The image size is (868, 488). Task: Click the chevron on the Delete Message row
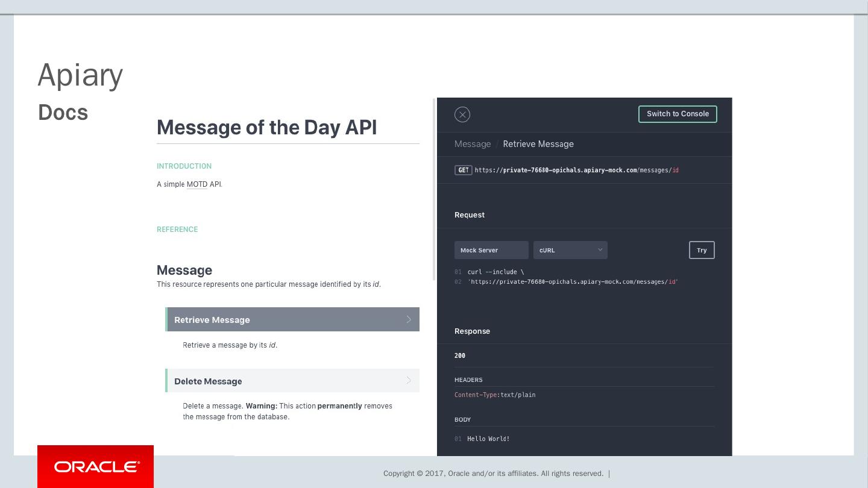[409, 381]
